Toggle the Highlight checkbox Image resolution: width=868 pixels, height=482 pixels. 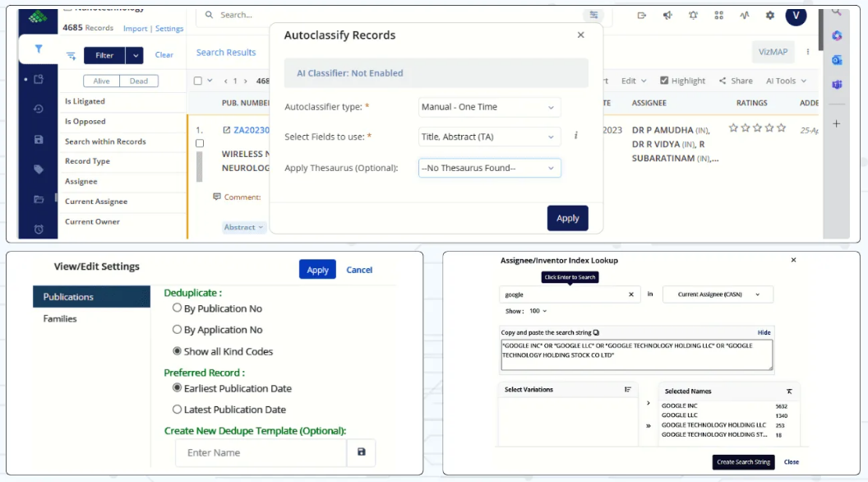coord(665,81)
